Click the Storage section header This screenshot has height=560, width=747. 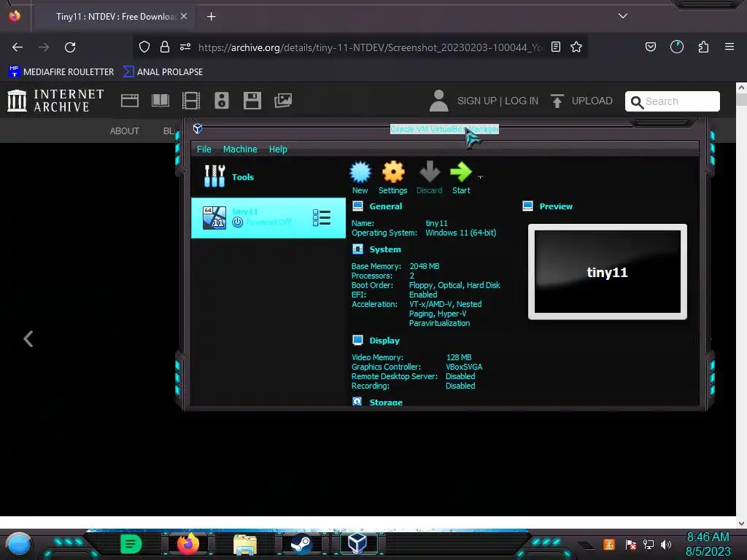(386, 402)
